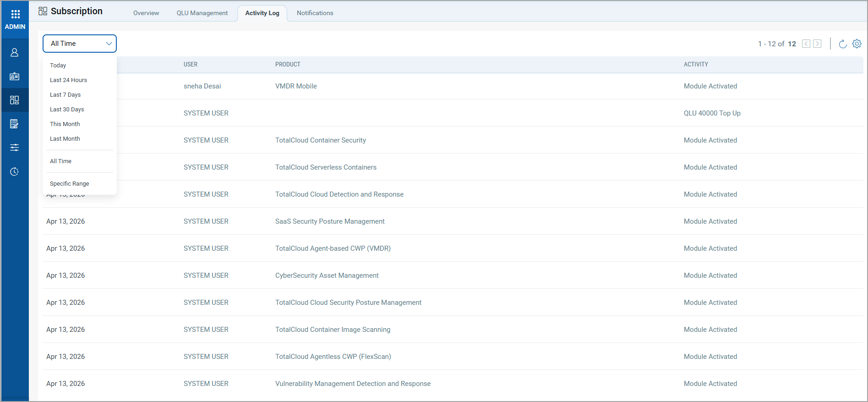This screenshot has width=868, height=402.
Task: Click the VMDR Mobile product cell
Action: click(x=296, y=86)
